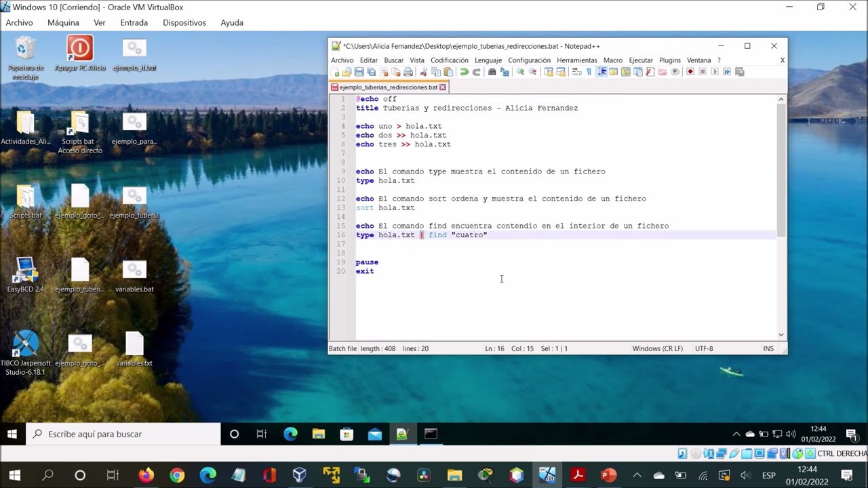Create a new file with Notepad++ New icon
This screenshot has width=868, height=488.
(x=335, y=72)
